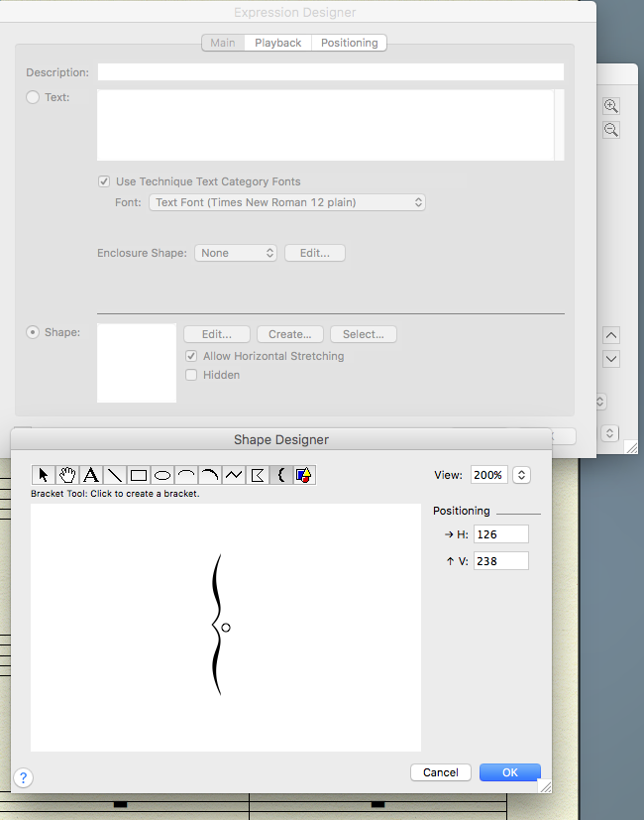This screenshot has height=820, width=644.
Task: Expand the Enclosure Shape dropdown
Action: point(236,253)
